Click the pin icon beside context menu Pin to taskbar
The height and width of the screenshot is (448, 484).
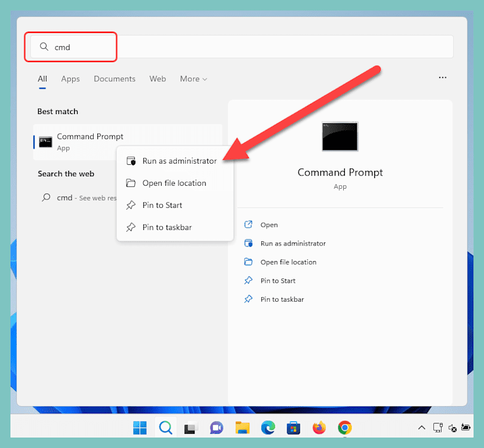pyautogui.click(x=131, y=228)
